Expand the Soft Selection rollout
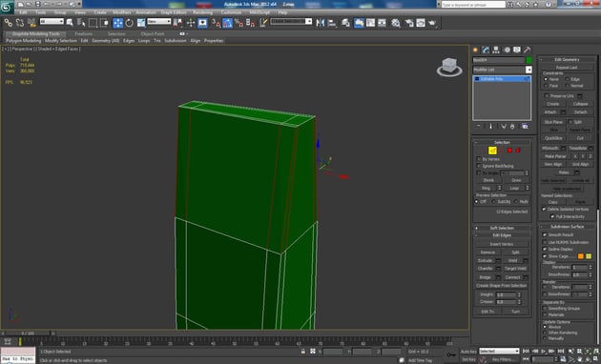 click(x=502, y=228)
